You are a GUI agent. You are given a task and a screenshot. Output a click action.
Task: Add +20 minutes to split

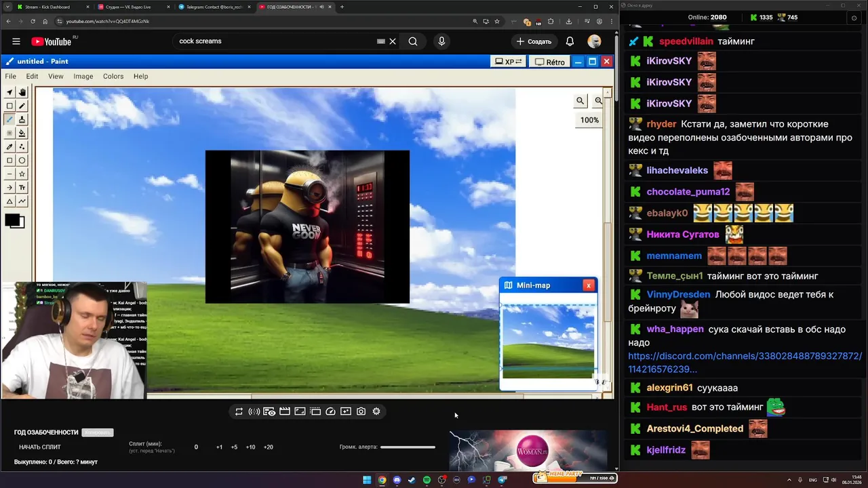tap(268, 447)
